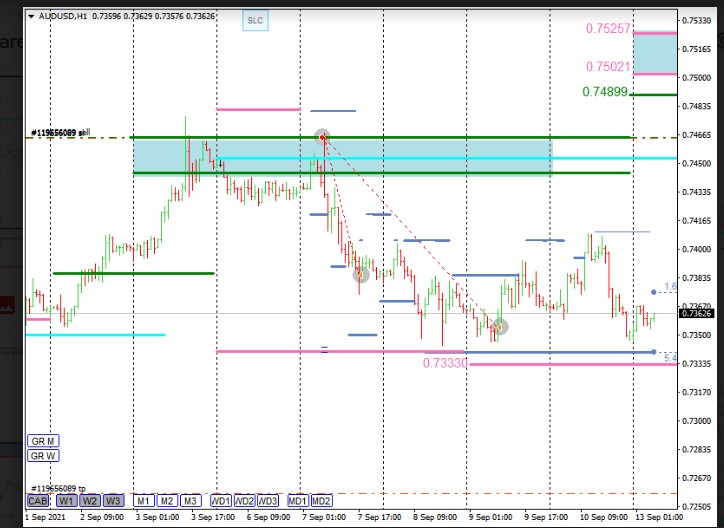This screenshot has height=528, width=724.
Task: Click the M1 button
Action: (x=143, y=500)
